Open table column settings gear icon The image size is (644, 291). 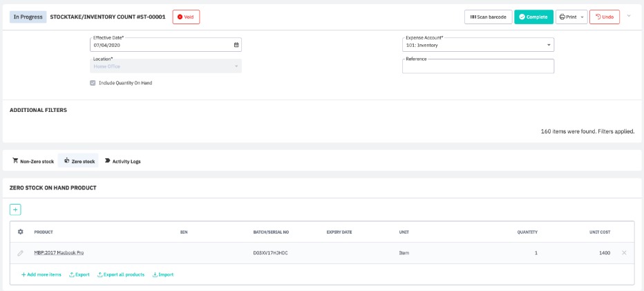pos(20,232)
